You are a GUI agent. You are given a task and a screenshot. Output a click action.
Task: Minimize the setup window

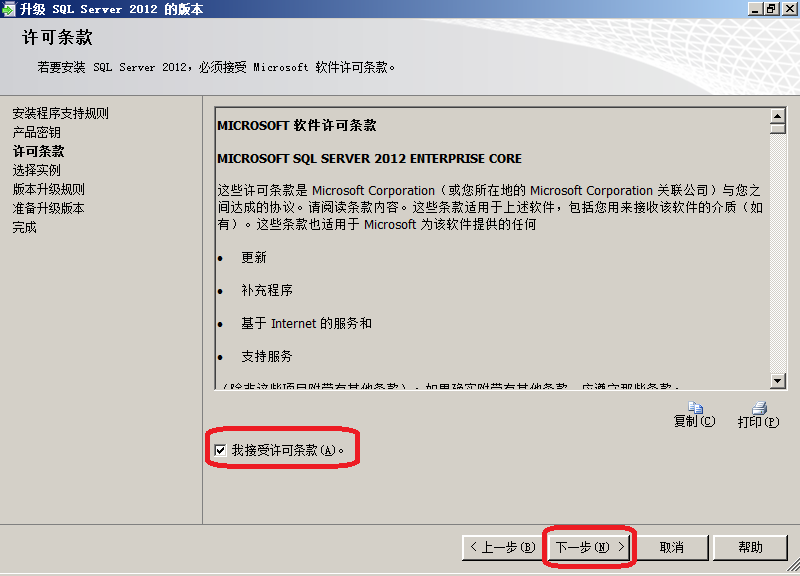pyautogui.click(x=755, y=9)
